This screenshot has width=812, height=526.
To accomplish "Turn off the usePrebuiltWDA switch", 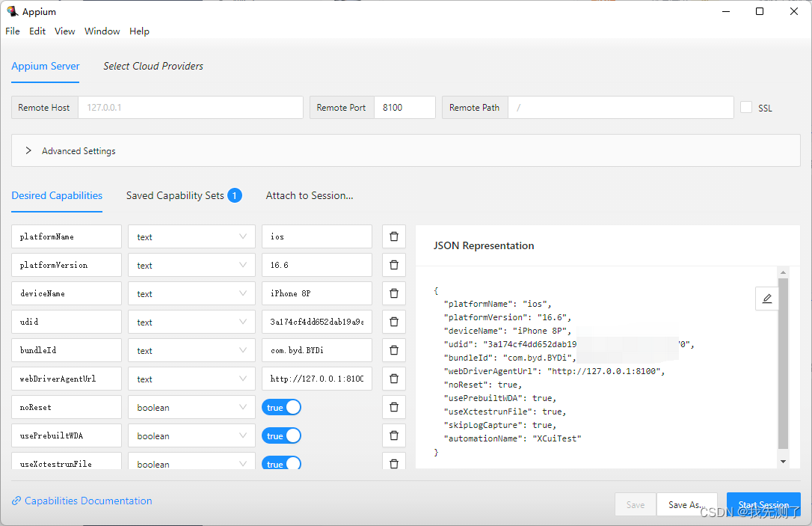I will [281, 435].
